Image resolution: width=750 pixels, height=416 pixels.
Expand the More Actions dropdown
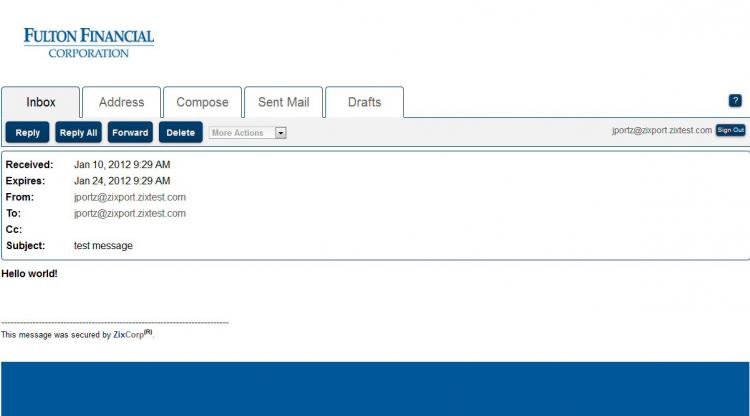point(247,133)
